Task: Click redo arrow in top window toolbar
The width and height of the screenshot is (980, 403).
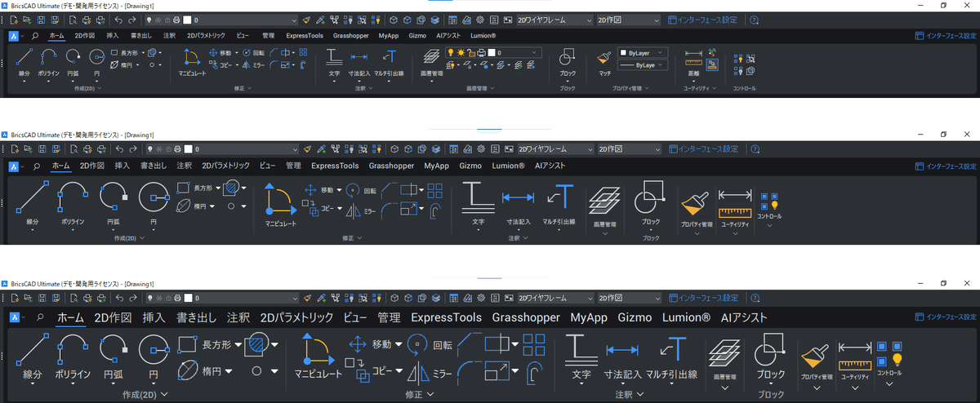Action: click(x=133, y=19)
